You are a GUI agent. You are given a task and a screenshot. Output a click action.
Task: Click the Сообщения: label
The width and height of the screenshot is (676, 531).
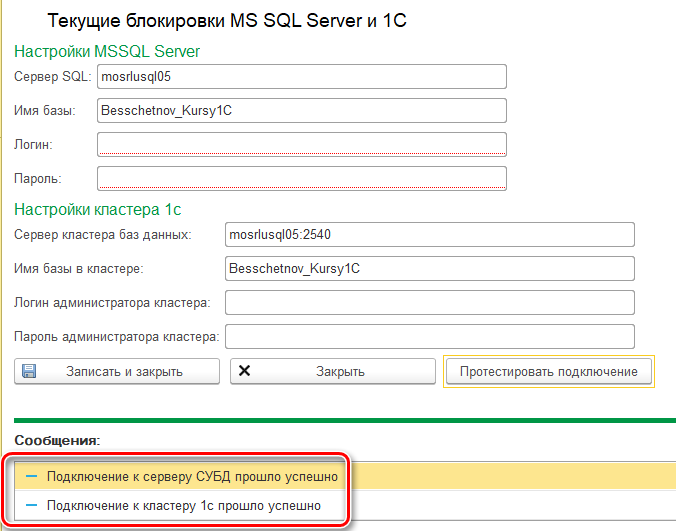(x=57, y=440)
